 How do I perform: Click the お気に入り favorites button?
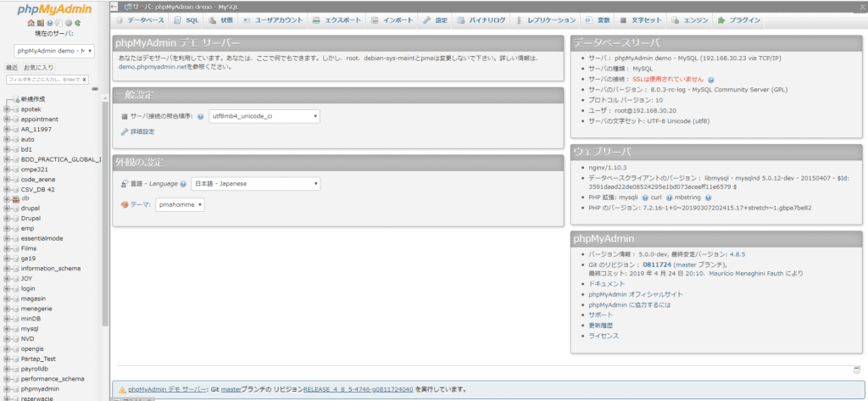tap(38, 68)
